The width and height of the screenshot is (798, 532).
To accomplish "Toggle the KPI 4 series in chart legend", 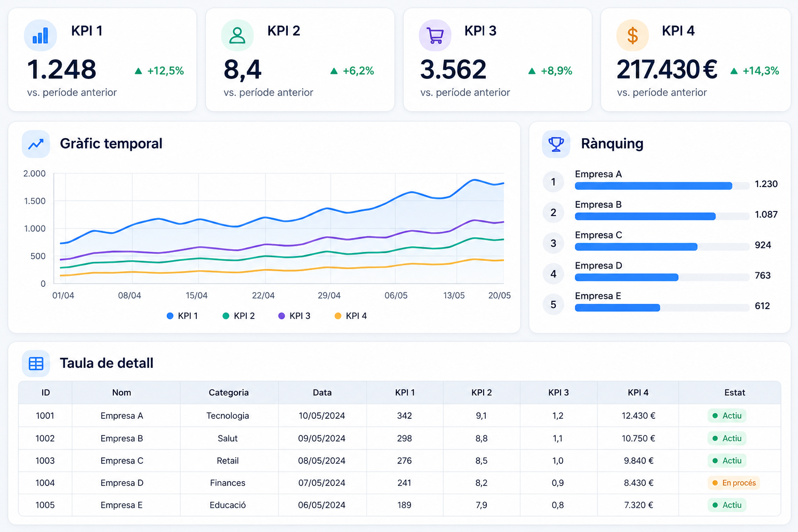I will [351, 316].
